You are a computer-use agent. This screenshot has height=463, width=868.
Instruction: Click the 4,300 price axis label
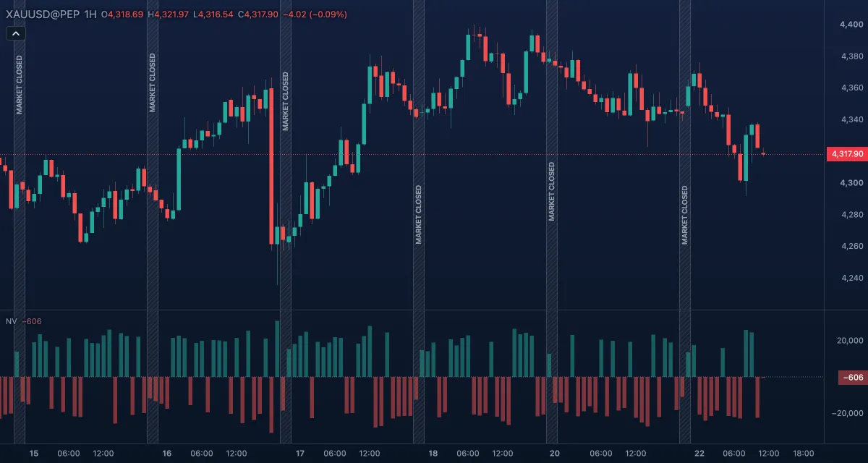[x=851, y=183]
